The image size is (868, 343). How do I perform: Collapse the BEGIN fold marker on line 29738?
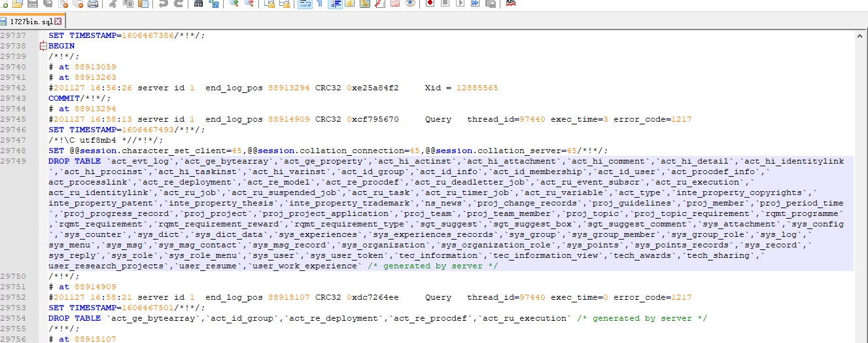coord(44,46)
